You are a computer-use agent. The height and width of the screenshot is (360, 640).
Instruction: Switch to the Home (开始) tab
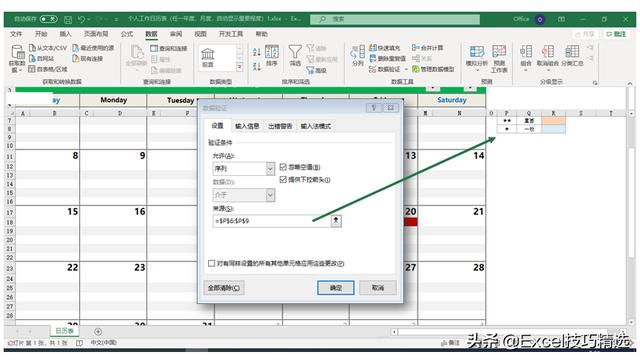pyautogui.click(x=41, y=34)
